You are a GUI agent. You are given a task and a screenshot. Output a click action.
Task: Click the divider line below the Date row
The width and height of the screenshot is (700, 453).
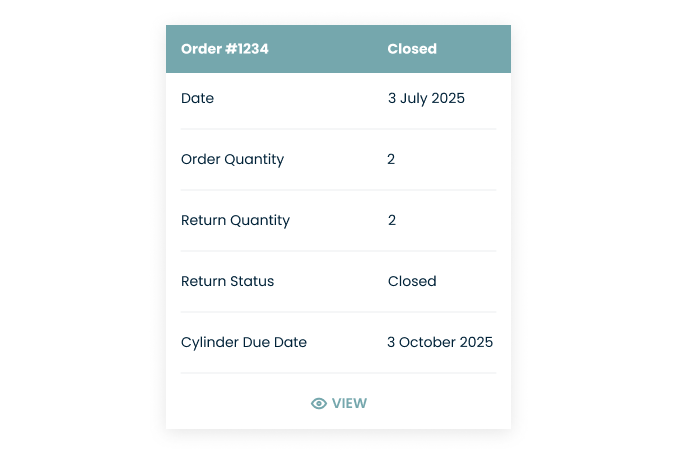click(x=338, y=129)
